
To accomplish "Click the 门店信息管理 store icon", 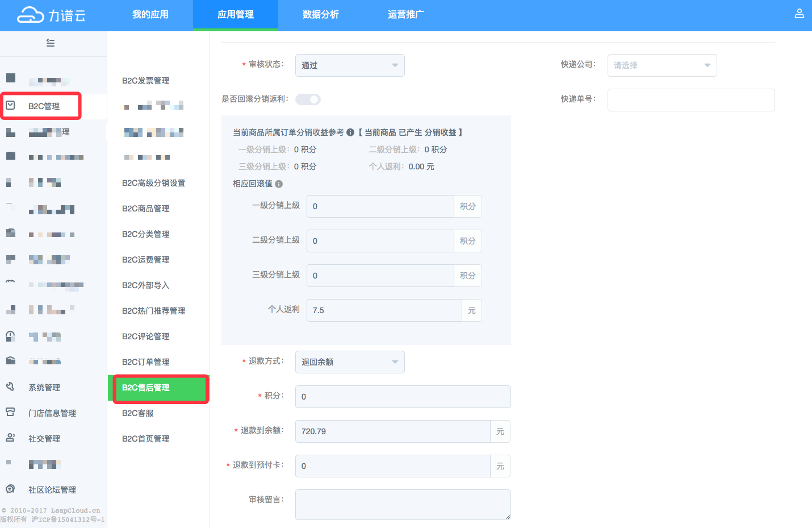I will click(10, 412).
